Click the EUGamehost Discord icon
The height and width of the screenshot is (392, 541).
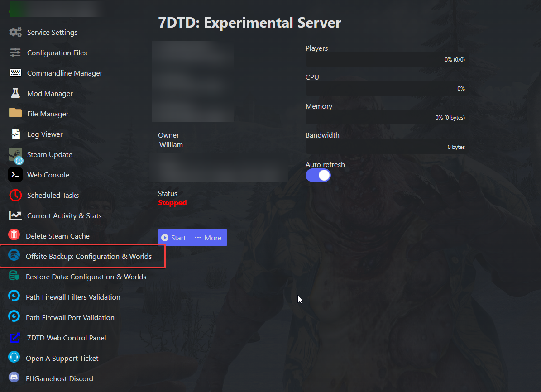coord(14,378)
